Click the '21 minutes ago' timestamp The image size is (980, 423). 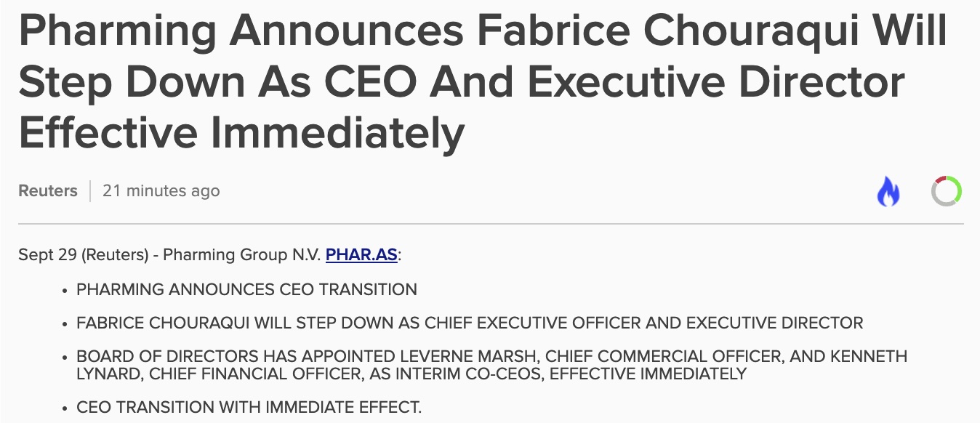click(161, 191)
